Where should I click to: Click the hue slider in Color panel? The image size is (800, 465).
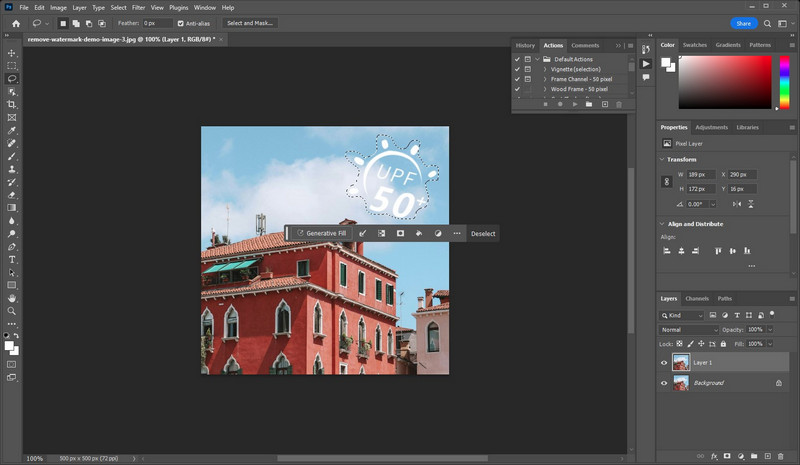[785, 82]
